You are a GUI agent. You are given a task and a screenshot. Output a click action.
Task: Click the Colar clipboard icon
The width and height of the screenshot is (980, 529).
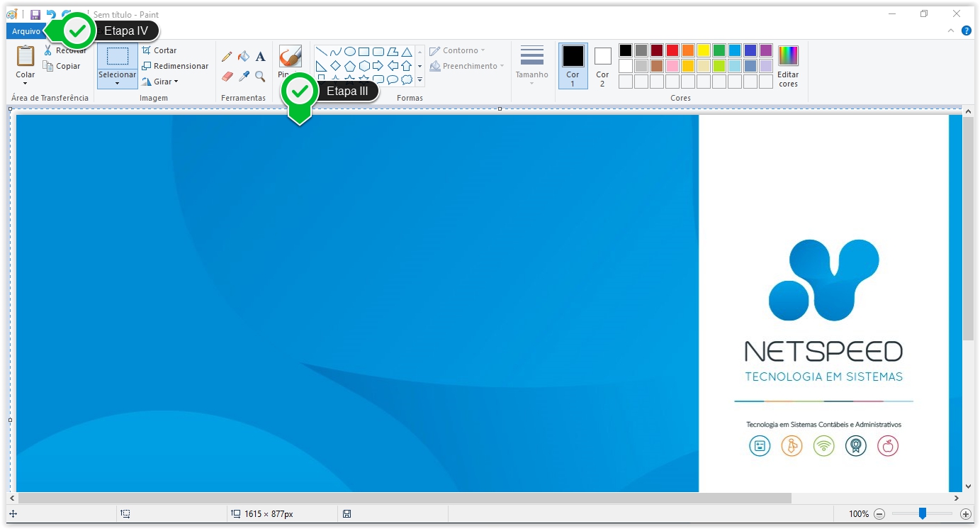(26, 56)
